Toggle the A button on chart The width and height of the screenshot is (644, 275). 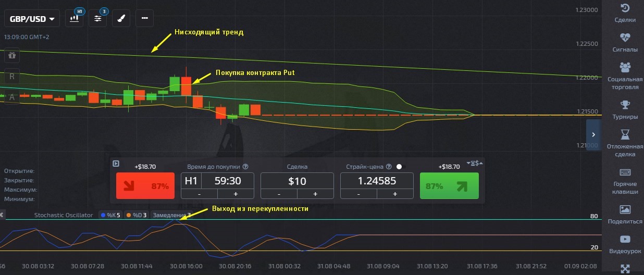pyautogui.click(x=12, y=96)
